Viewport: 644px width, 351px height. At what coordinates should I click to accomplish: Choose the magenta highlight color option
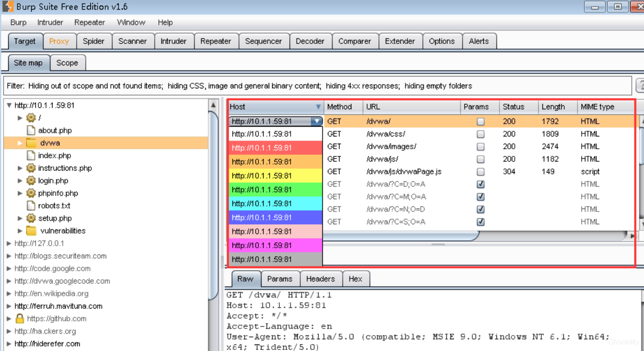pos(275,245)
